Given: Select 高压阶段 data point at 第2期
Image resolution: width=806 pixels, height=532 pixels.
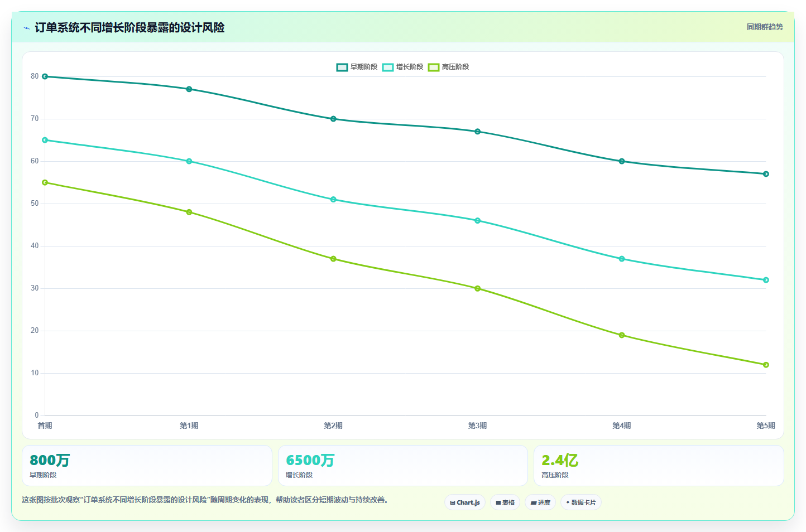Looking at the screenshot, I should pos(333,259).
